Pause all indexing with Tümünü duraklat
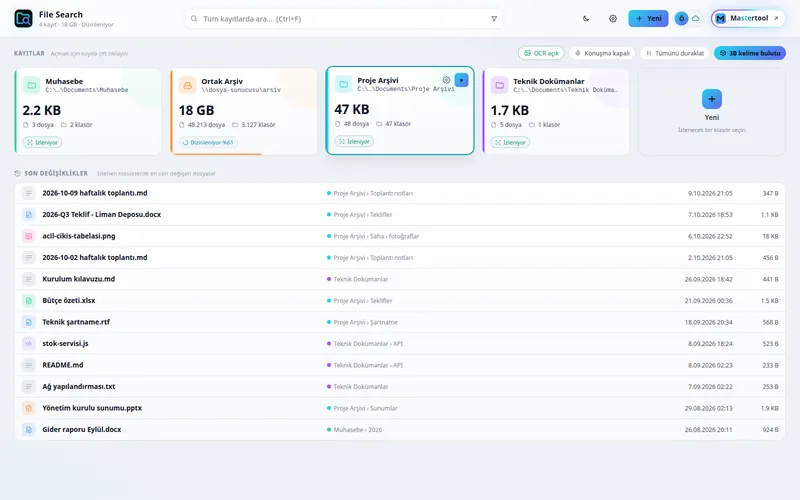The width and height of the screenshot is (800, 500). tap(674, 53)
